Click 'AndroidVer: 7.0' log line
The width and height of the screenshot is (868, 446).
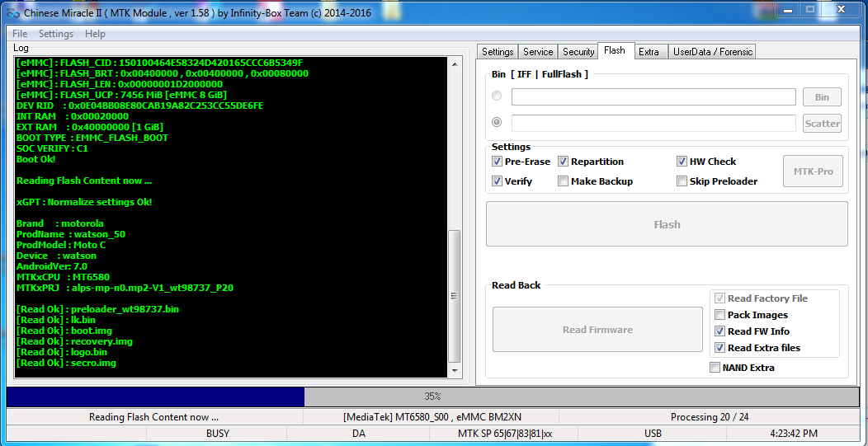coord(52,267)
